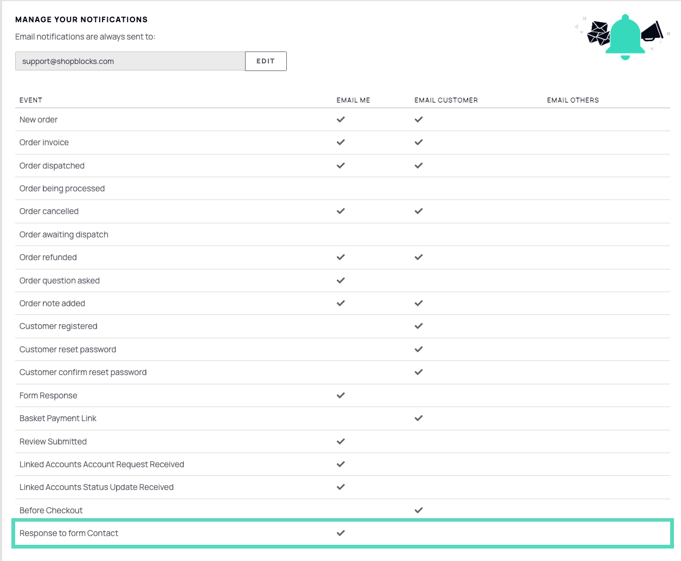Image resolution: width=681 pixels, height=561 pixels.
Task: Toggle Email Customer for Customer reset password
Action: pos(419,349)
